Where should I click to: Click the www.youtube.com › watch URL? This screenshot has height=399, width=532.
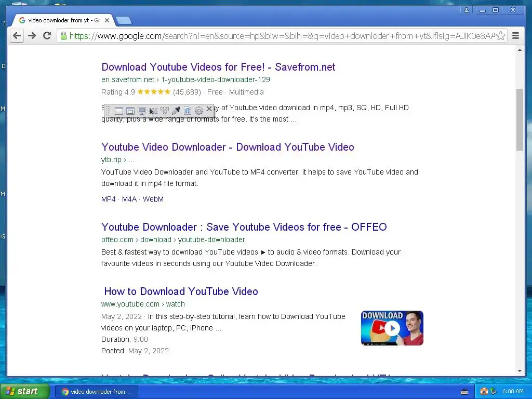pos(143,304)
